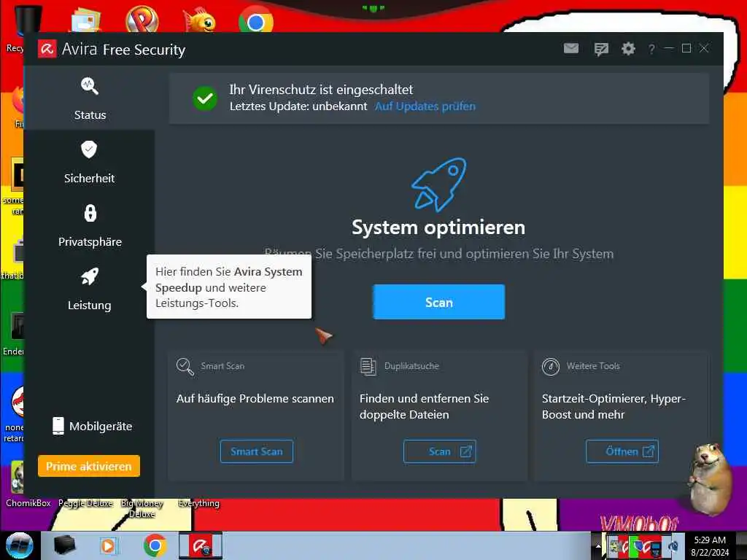The width and height of the screenshot is (747, 560).
Task: Click the Leistung rocket icon
Action: (90, 276)
